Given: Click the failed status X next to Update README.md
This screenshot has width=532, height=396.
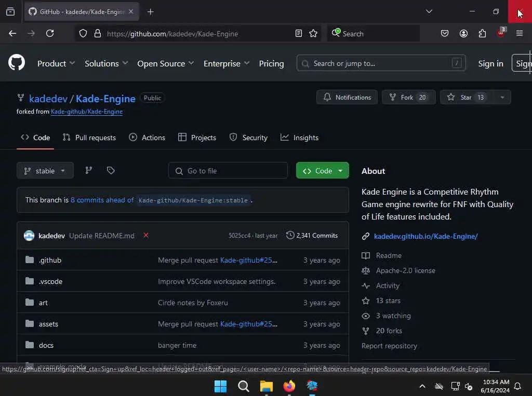Looking at the screenshot, I should tap(146, 235).
